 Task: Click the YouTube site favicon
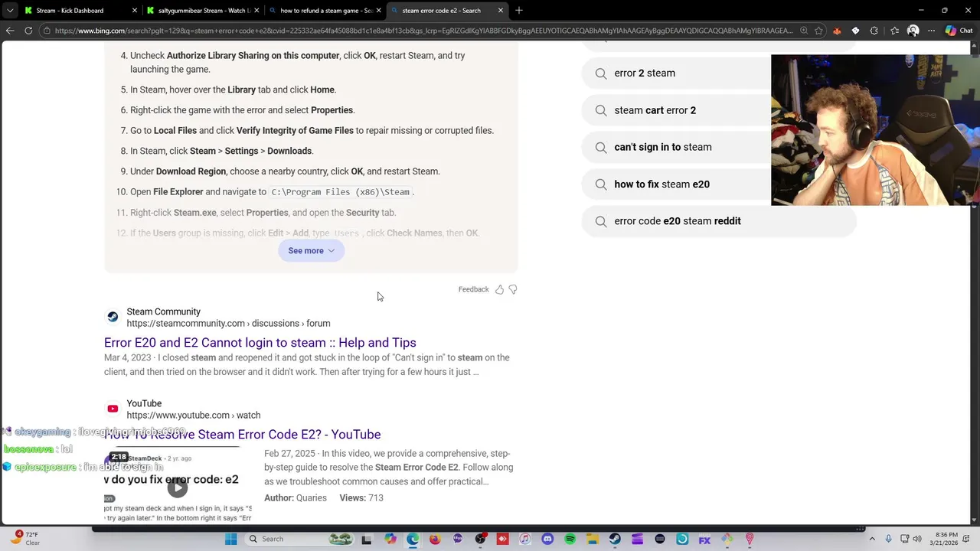(113, 409)
